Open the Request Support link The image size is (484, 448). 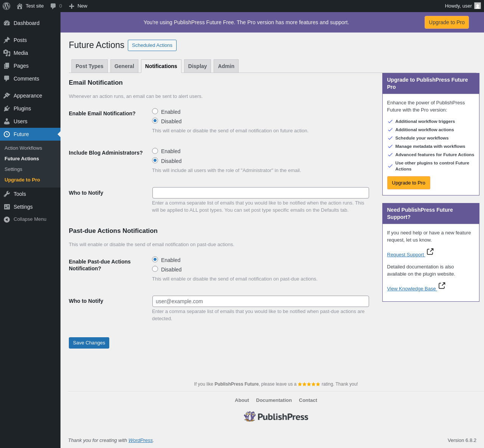point(406,255)
